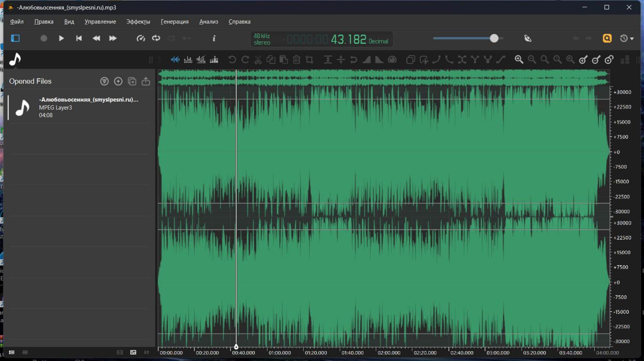The image size is (644, 361).
Task: Click the Zoom In magnifier icon
Action: [x=519, y=60]
